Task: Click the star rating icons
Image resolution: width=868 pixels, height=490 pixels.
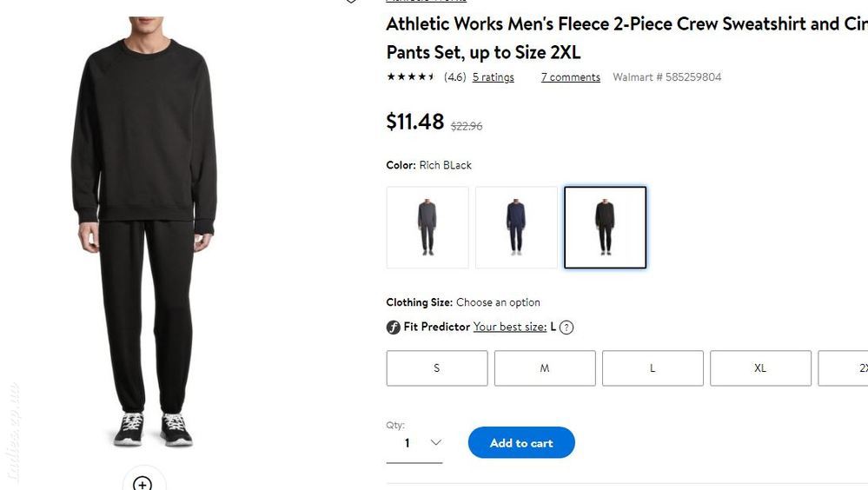Action: [x=411, y=76]
